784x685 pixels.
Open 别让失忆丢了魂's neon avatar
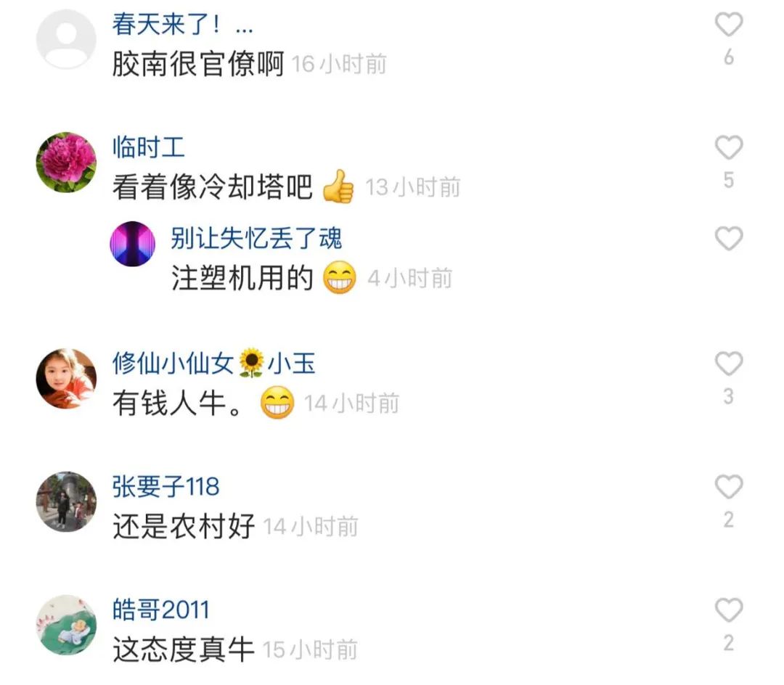pyautogui.click(x=133, y=244)
